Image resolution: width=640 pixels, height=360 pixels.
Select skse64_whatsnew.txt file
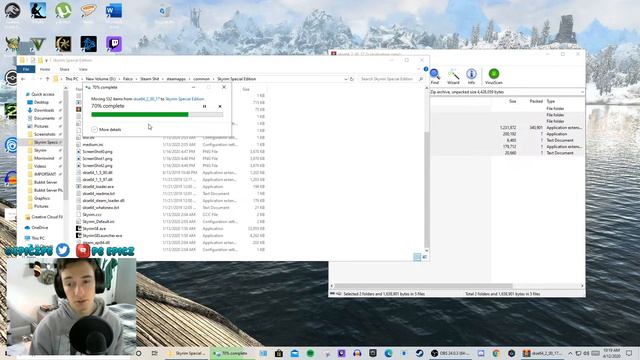100,207
